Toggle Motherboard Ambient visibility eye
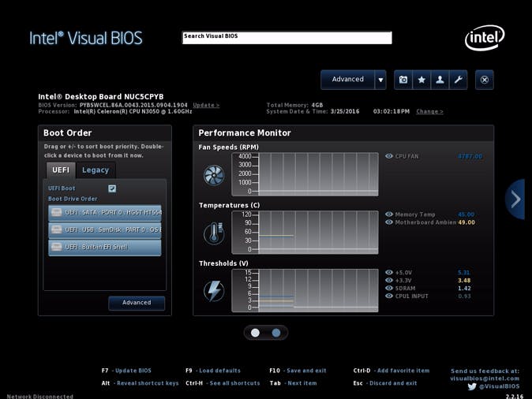 tap(389, 222)
